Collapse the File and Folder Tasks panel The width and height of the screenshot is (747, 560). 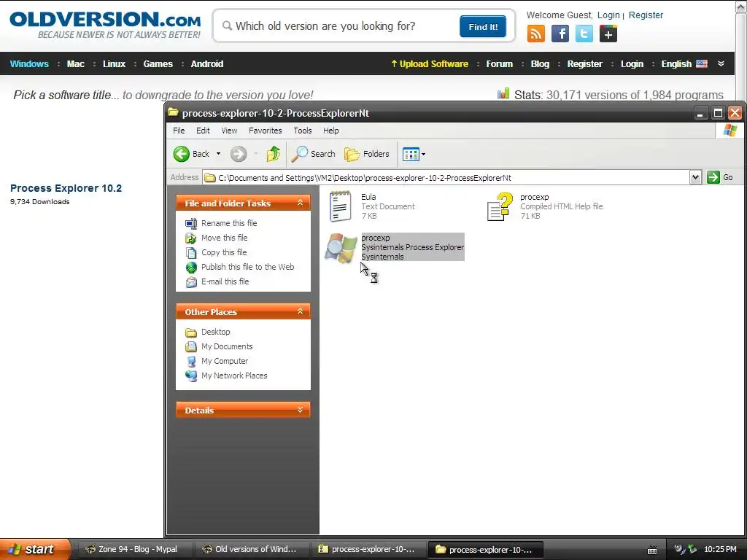pyautogui.click(x=300, y=203)
